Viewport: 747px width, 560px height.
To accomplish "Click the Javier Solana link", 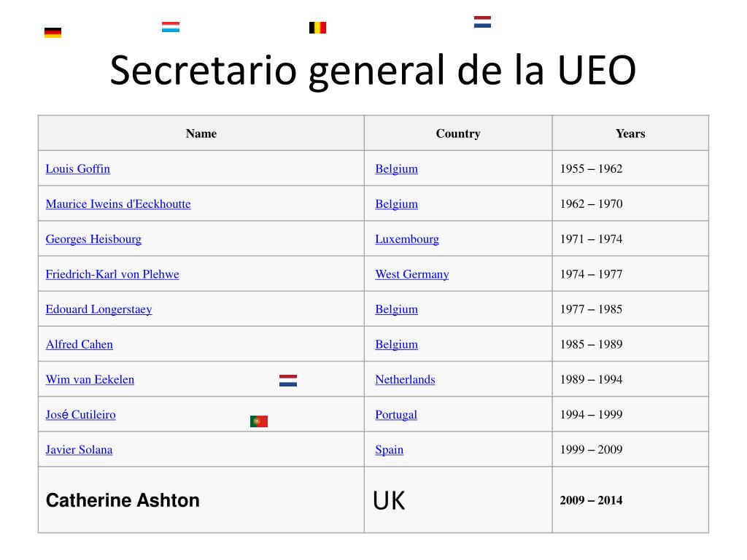I will pos(79,449).
